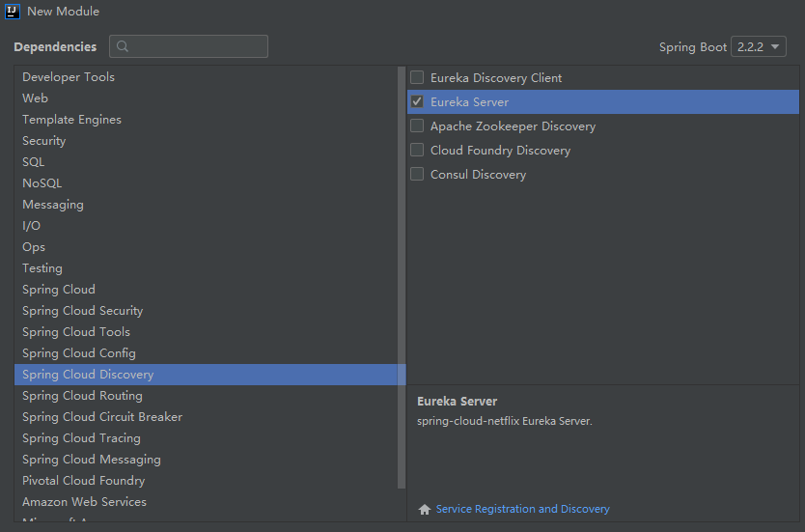Enable Apache Zookeeper Discovery checkbox
Viewport: 805px width, 532px height.
tap(417, 126)
